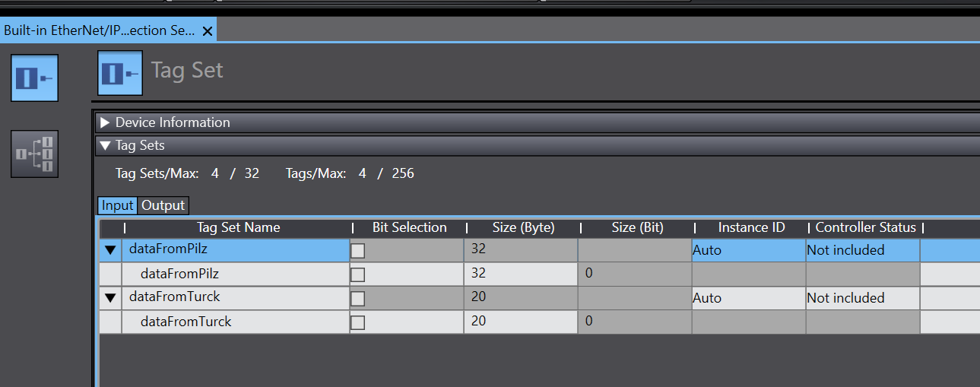This screenshot has height=387, width=980.
Task: Click the Tag Sets/Max count text
Action: pos(187,173)
